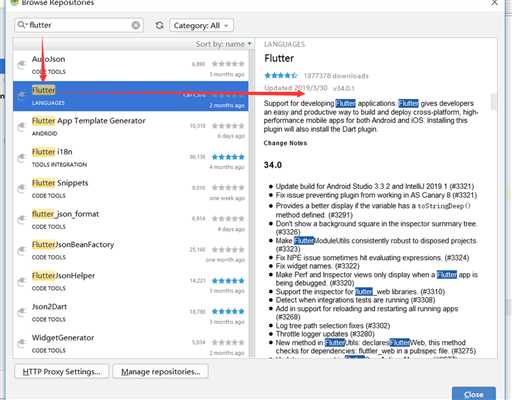
Task: Click the FlutterJsonBeanFactory plugin icon
Action: 22,251
